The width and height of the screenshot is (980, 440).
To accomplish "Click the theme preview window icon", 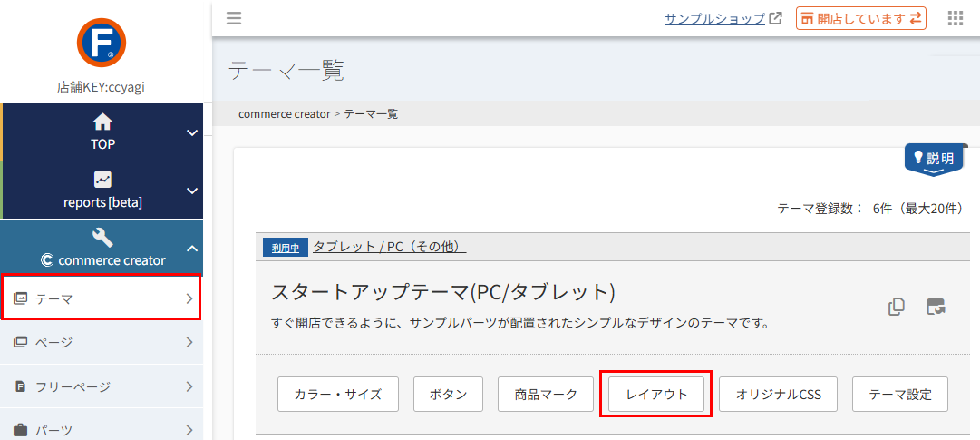I will [x=936, y=307].
